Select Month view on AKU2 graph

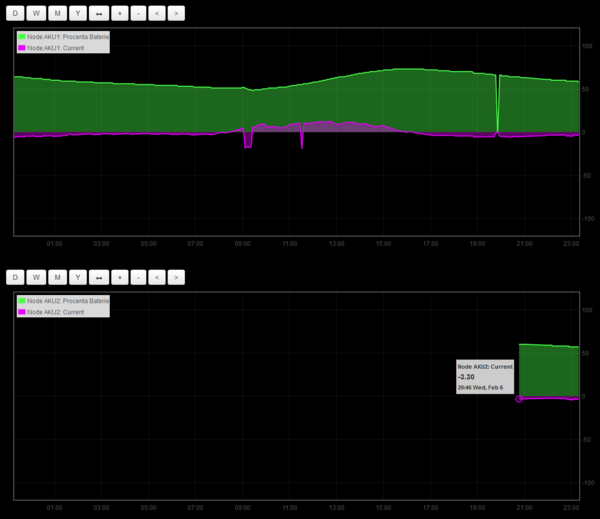58,277
